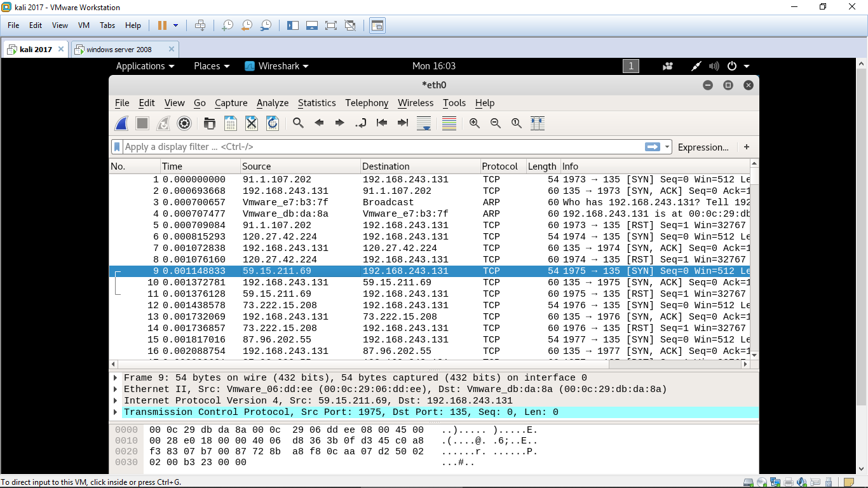868x488 pixels.
Task: Toggle packet list colorization
Action: point(449,123)
